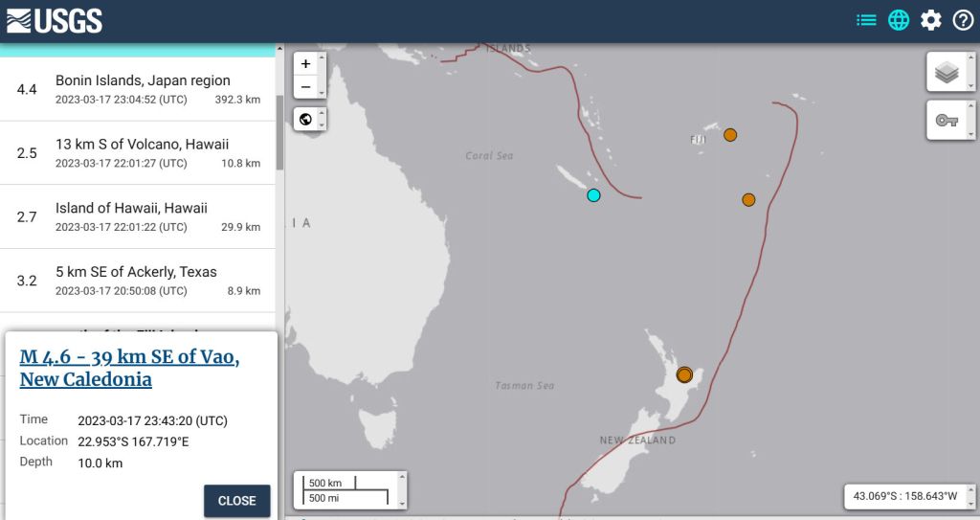Screen dimensions: 980x520
Task: Select the orange earthquake marker on New Zealand
Action: click(684, 374)
